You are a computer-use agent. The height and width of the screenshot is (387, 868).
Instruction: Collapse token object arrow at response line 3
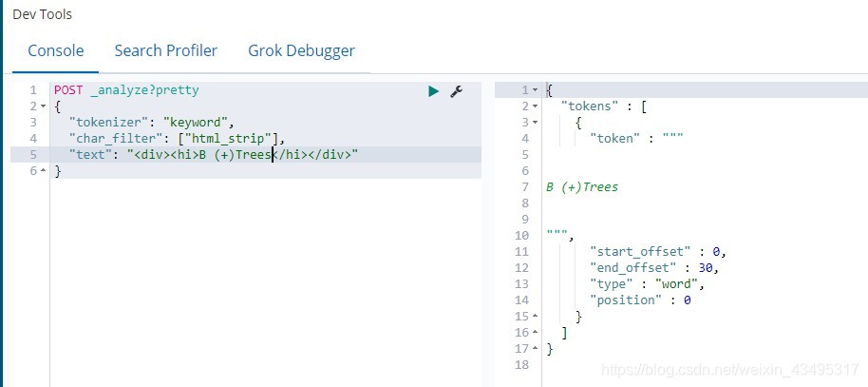(x=535, y=122)
